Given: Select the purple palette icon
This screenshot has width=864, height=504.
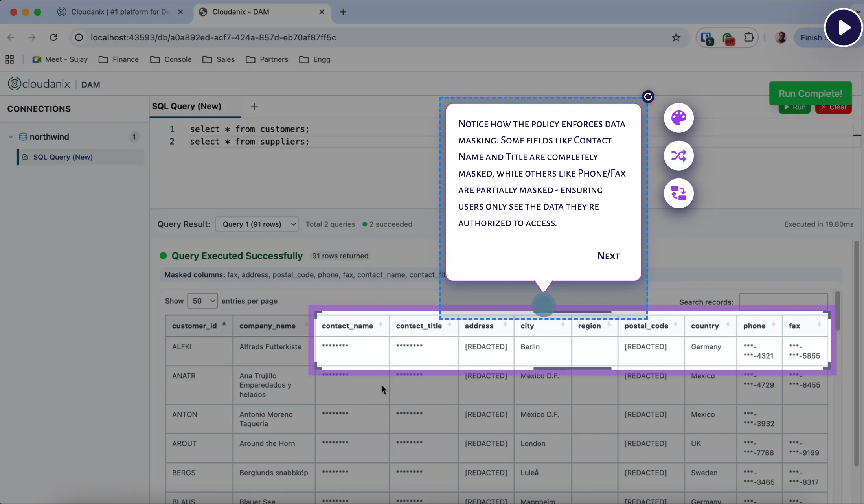Looking at the screenshot, I should click(679, 118).
